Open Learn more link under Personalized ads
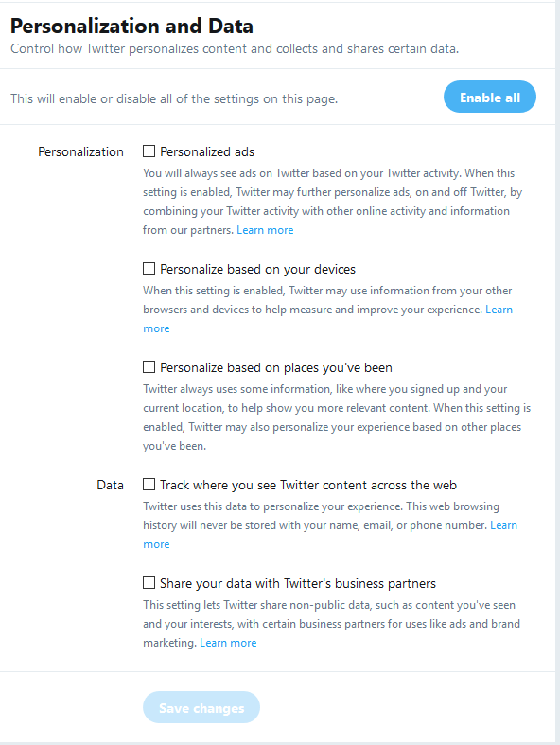 (x=265, y=230)
